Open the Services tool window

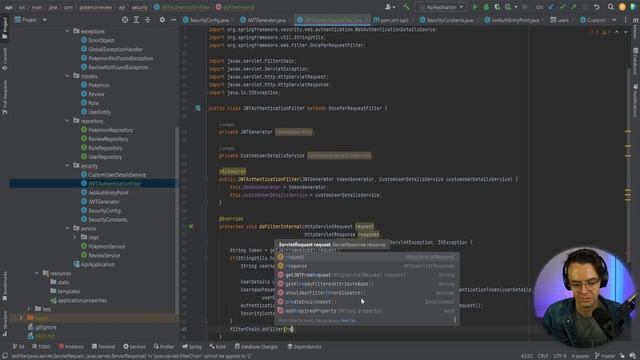[134, 347]
